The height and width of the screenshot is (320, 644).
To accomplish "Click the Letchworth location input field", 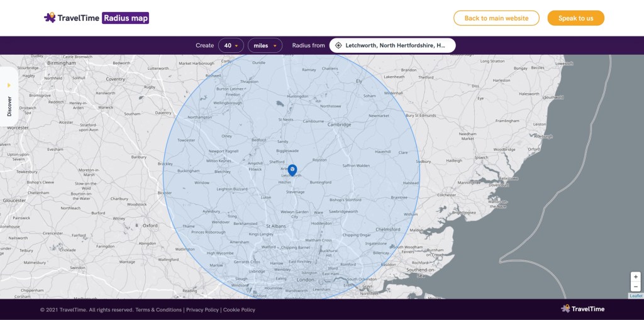I will click(x=395, y=45).
